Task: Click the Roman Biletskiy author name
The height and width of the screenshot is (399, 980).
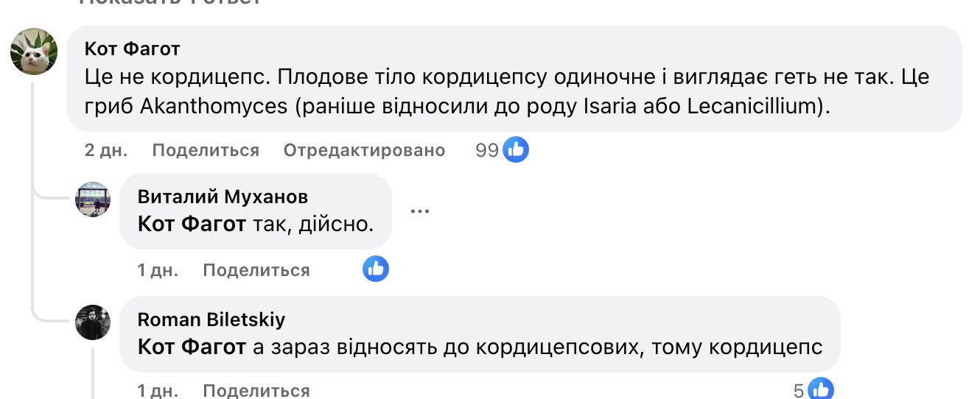Action: (x=211, y=319)
